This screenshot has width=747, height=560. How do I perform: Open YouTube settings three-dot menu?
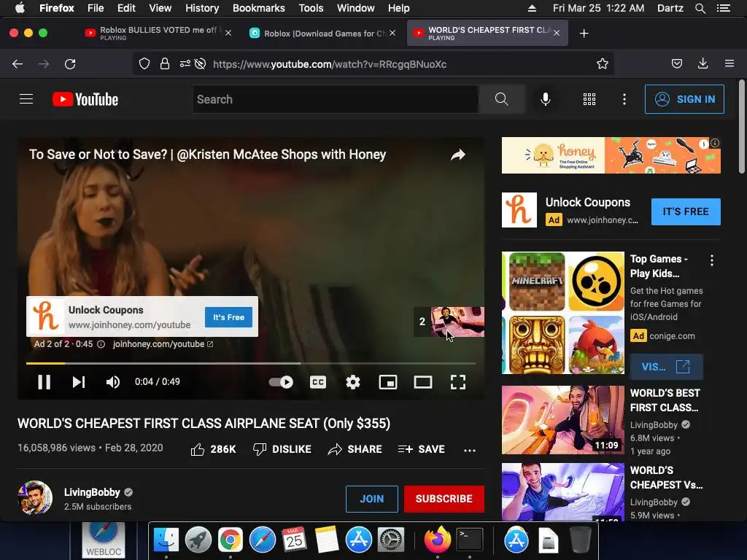click(x=624, y=99)
